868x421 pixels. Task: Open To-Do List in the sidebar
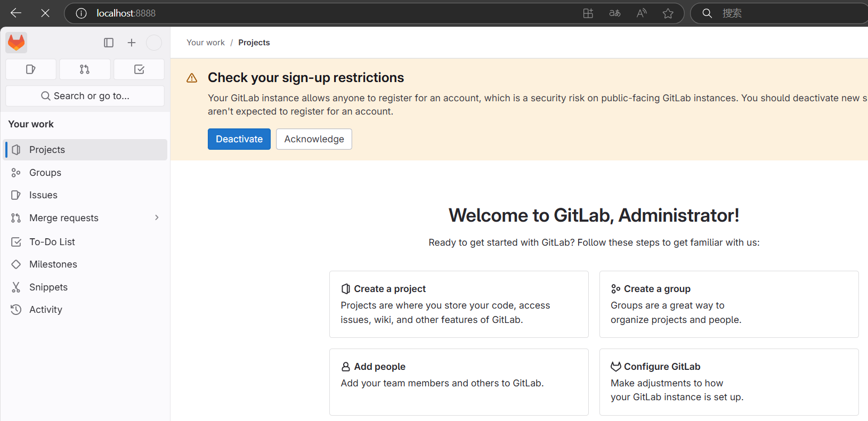[x=86, y=242]
